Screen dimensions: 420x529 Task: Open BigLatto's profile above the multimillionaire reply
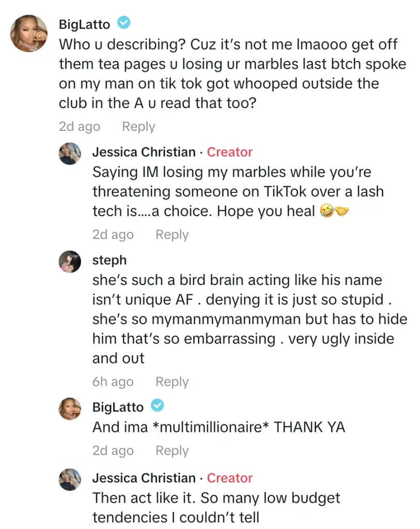tap(118, 407)
